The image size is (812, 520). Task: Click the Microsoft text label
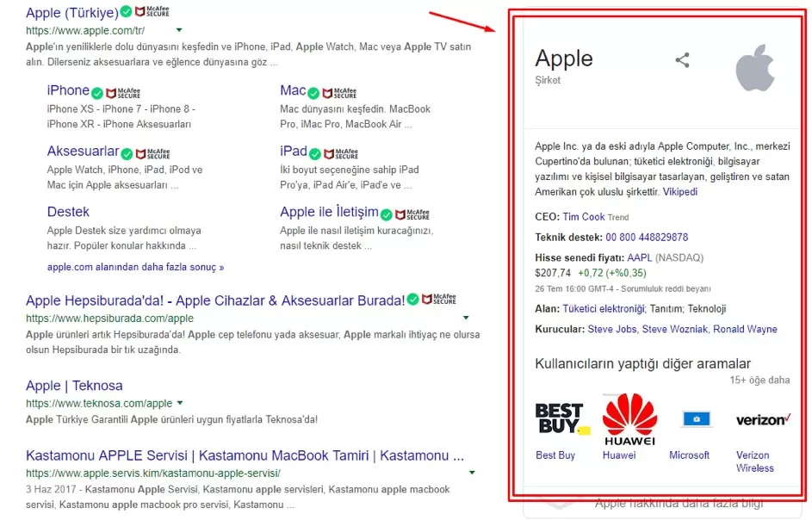[689, 455]
